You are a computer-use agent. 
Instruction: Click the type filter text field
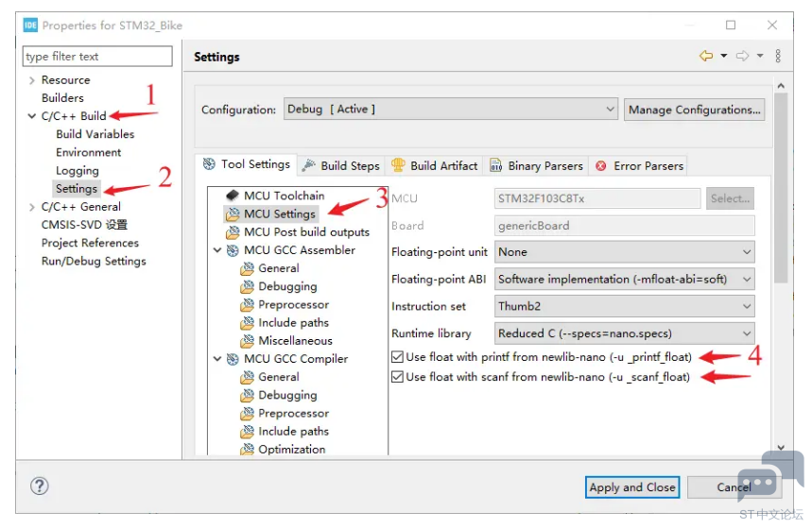(x=97, y=56)
